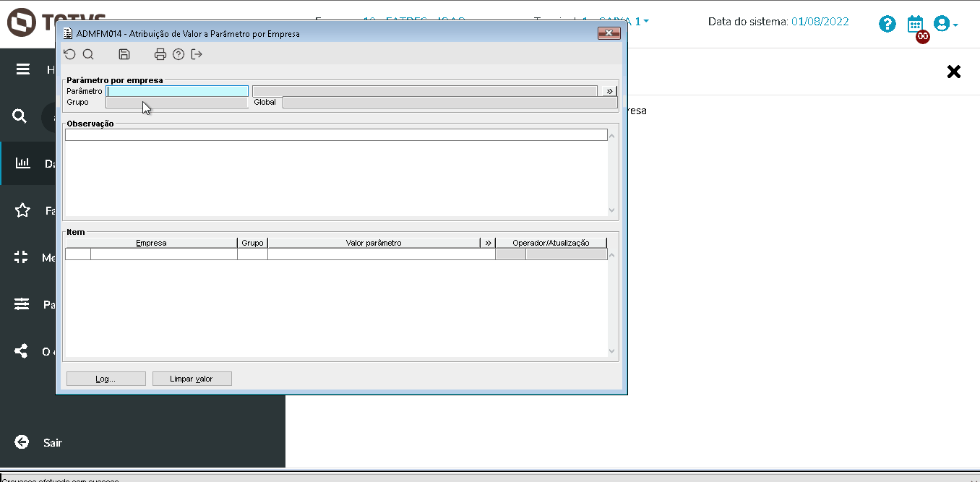Open the hamburger menu in sidebar
Viewport: 980px width, 482px height.
coord(23,69)
